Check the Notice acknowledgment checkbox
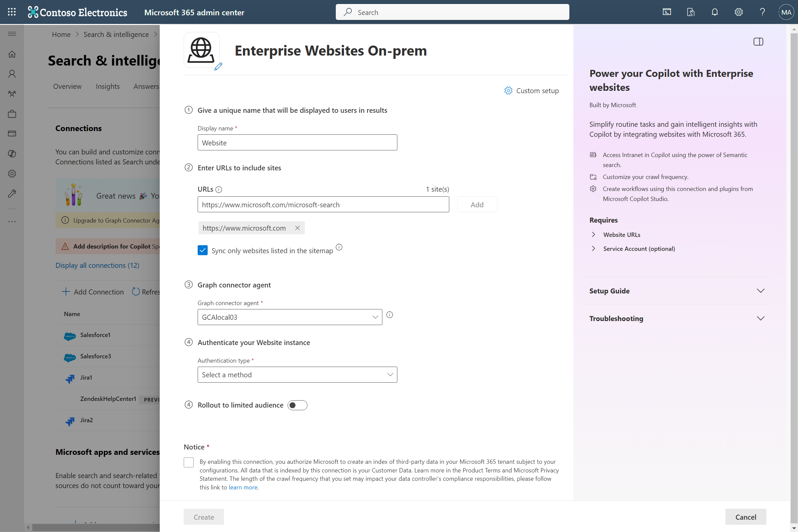This screenshot has width=798, height=532. pos(189,462)
